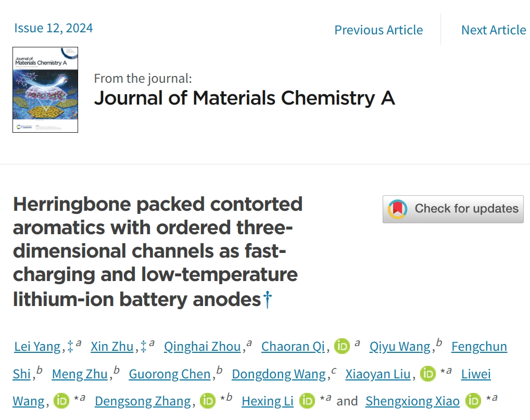
Task: Click ORCID icon after Hexing Li
Action: [x=307, y=401]
